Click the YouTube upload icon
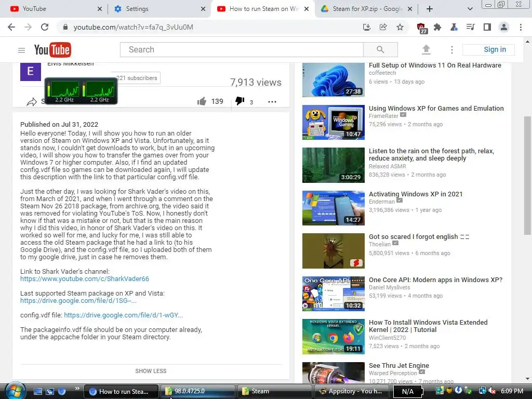Image resolution: width=532 pixels, height=399 pixels. click(426, 49)
